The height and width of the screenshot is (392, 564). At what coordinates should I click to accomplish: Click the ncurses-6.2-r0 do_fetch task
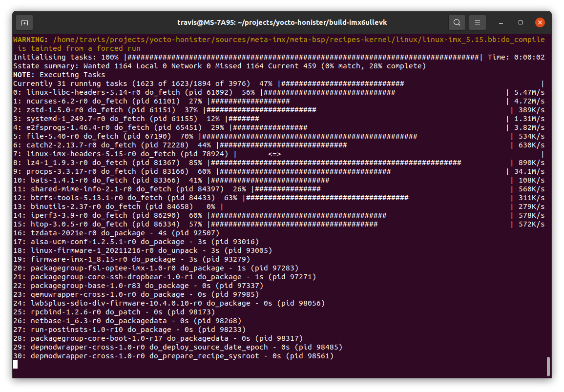click(279, 101)
